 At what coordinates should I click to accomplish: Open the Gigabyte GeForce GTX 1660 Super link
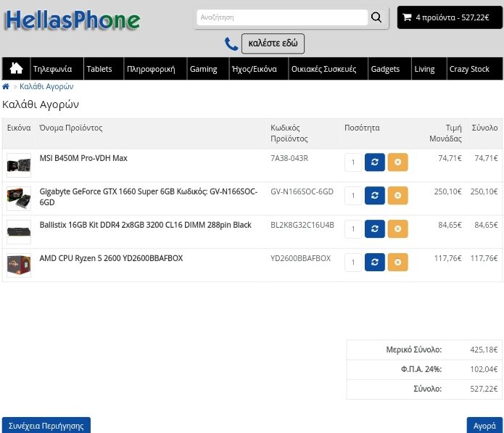click(148, 197)
